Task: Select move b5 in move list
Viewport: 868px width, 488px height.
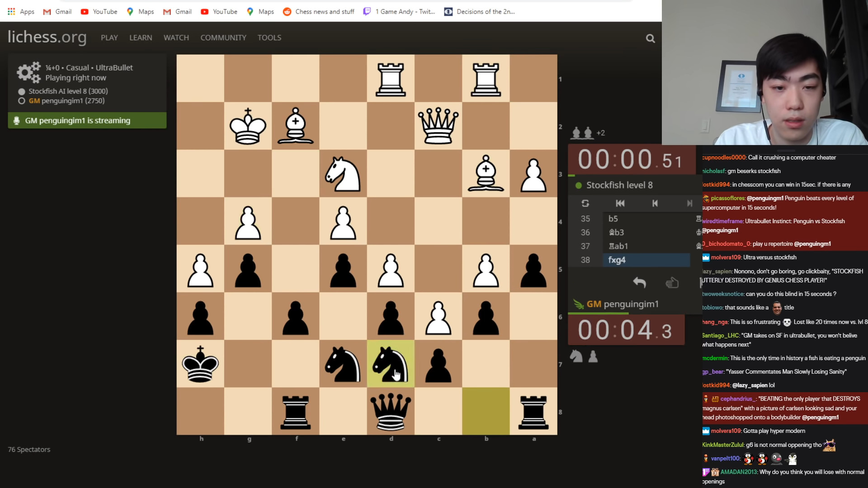Action: [613, 219]
